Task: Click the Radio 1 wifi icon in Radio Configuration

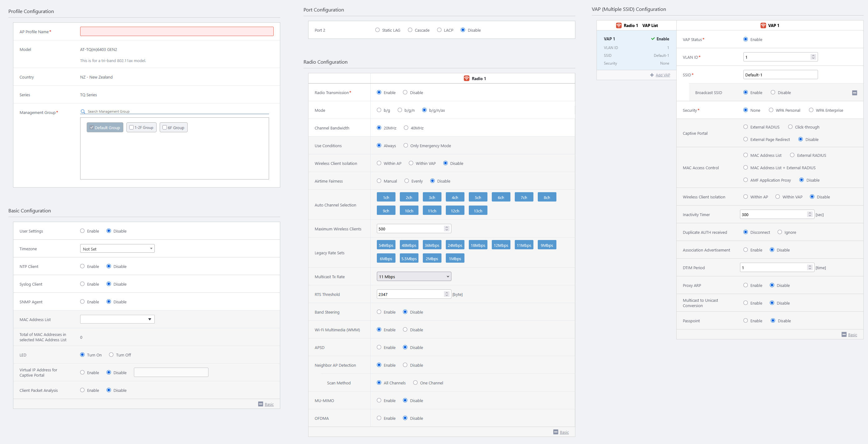Action: coord(466,79)
